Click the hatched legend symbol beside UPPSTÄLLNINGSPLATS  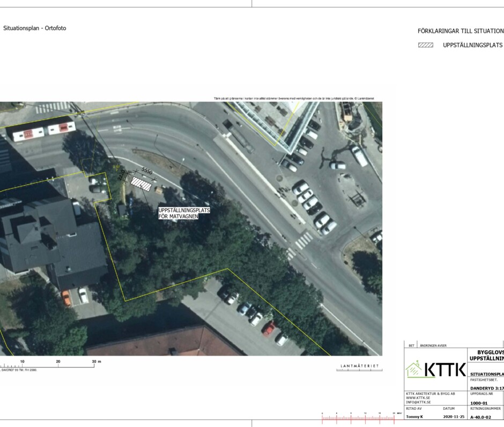(x=426, y=45)
